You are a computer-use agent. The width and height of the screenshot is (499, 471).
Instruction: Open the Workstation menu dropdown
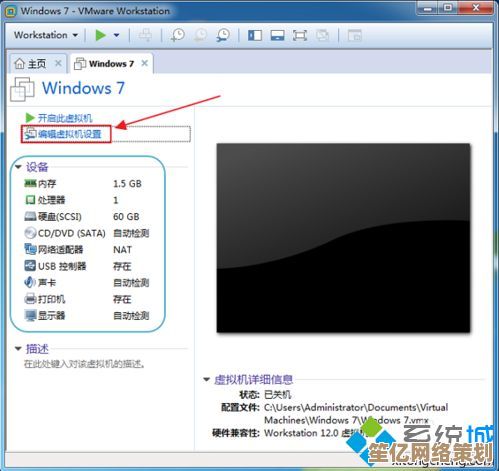pyautogui.click(x=46, y=35)
